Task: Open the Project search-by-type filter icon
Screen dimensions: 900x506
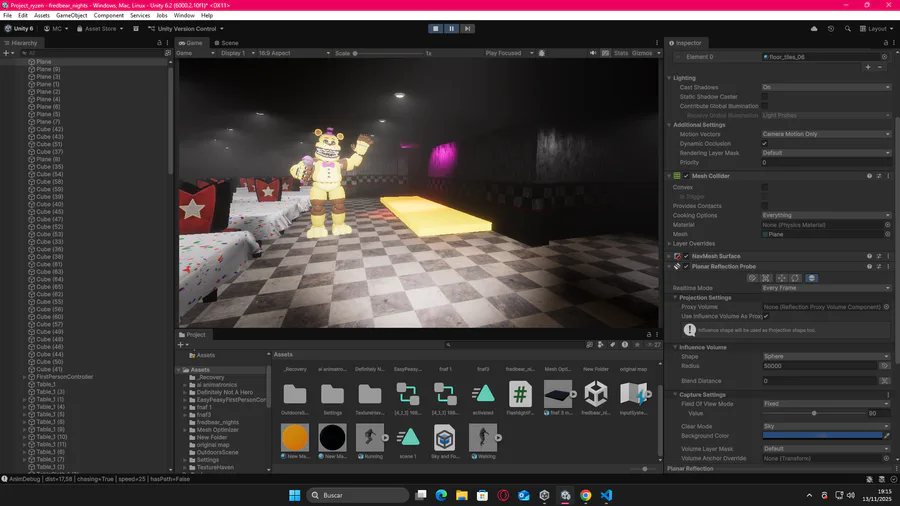Action: [600, 345]
